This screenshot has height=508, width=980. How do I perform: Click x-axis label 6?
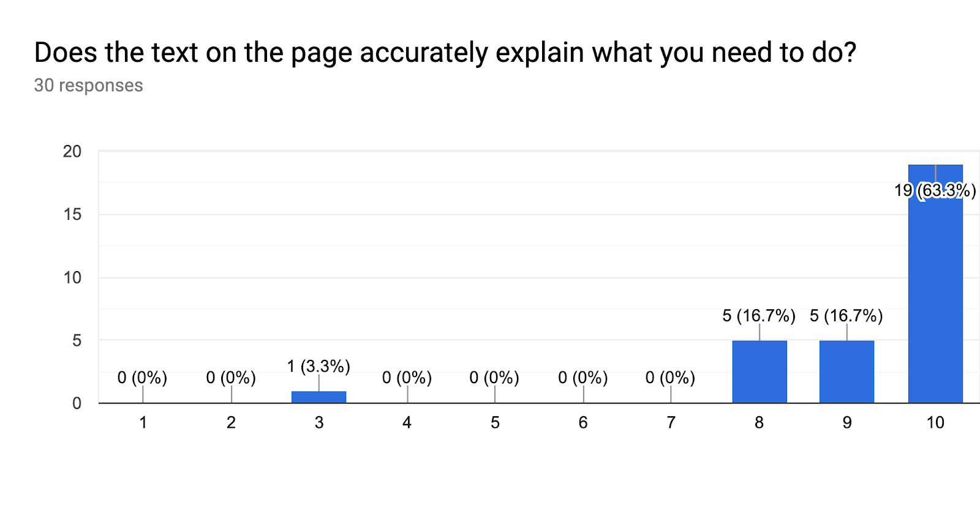pyautogui.click(x=583, y=422)
